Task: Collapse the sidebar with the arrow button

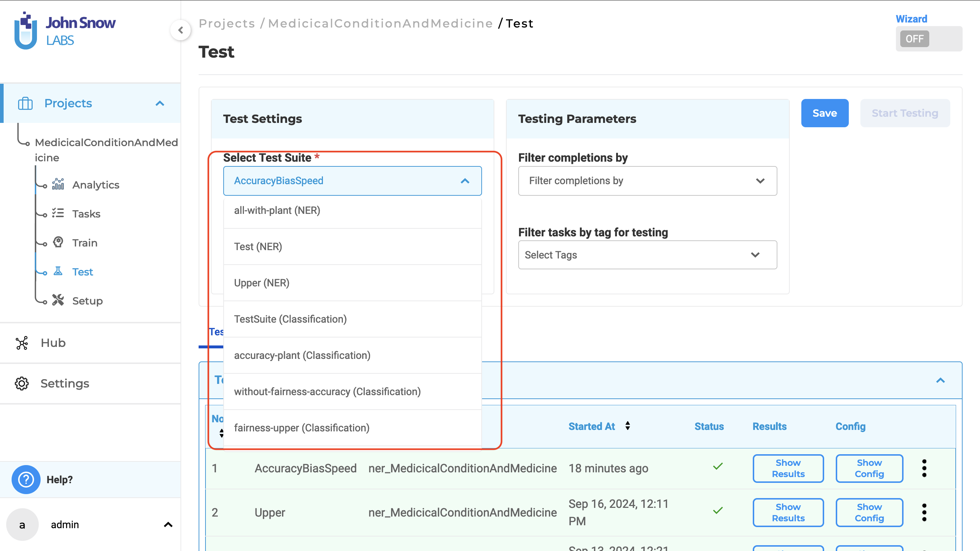Action: (181, 30)
